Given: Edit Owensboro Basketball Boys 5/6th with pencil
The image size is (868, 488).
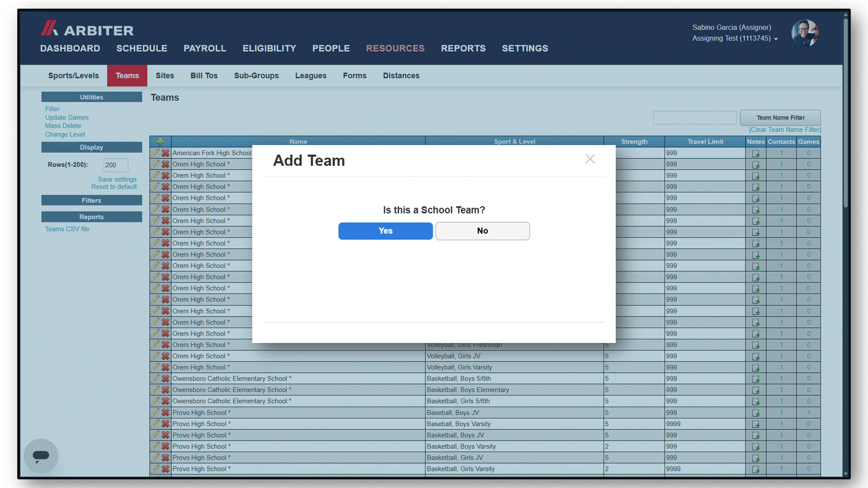Looking at the screenshot, I should [x=155, y=379].
